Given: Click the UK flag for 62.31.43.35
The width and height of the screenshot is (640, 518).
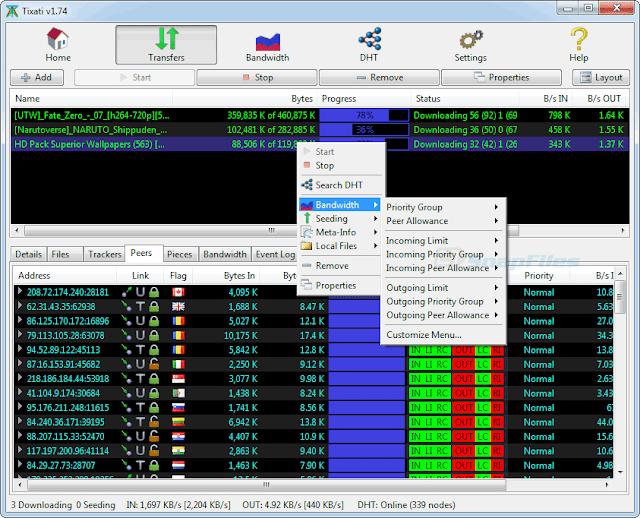Looking at the screenshot, I should tap(178, 307).
